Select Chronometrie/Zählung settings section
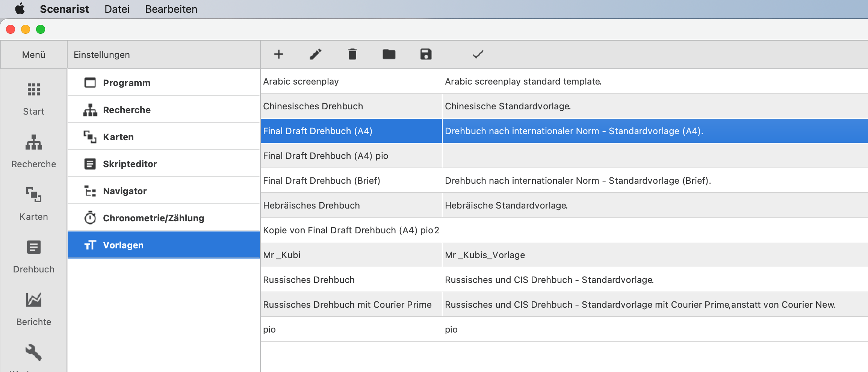This screenshot has width=868, height=372. (x=164, y=218)
